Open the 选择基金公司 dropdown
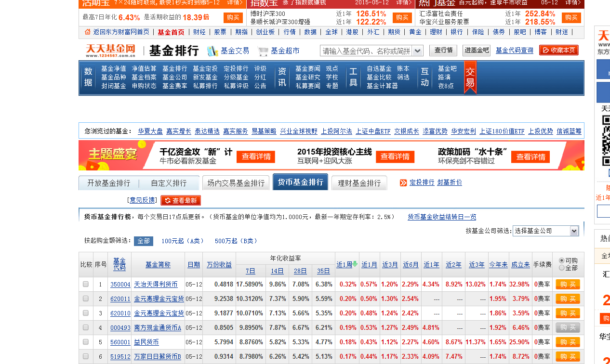The image size is (610, 364). [545, 231]
